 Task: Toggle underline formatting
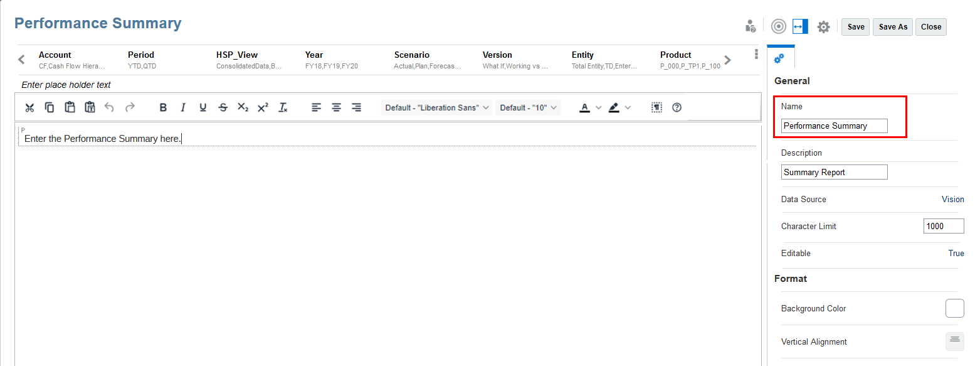203,107
